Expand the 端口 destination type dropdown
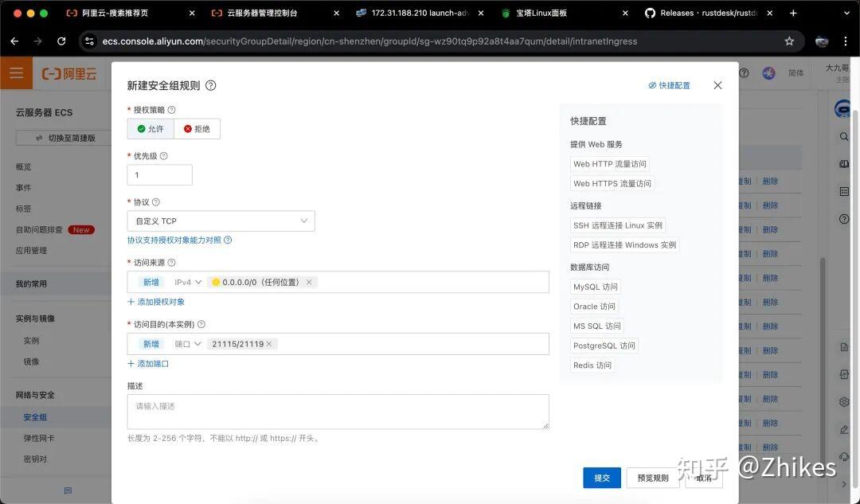The image size is (860, 504). [x=188, y=344]
